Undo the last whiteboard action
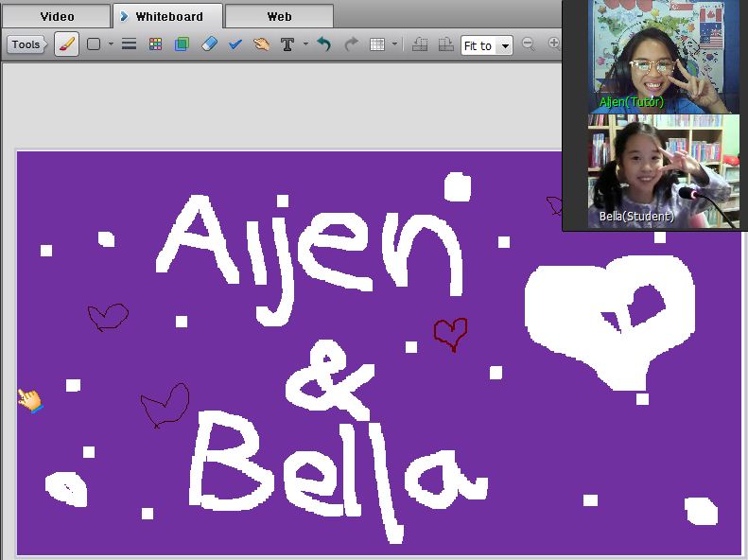Image resolution: width=748 pixels, height=560 pixels. tap(324, 44)
